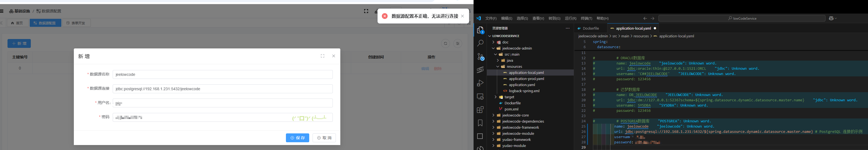Open the Copilot icon beside the command bar

click(x=833, y=19)
